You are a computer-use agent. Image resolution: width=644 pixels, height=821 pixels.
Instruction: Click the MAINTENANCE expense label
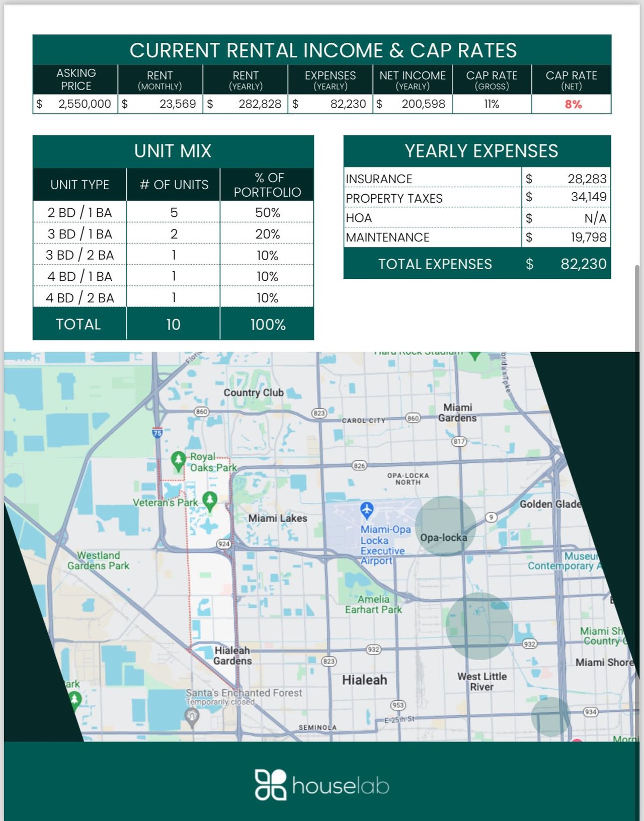[387, 237]
